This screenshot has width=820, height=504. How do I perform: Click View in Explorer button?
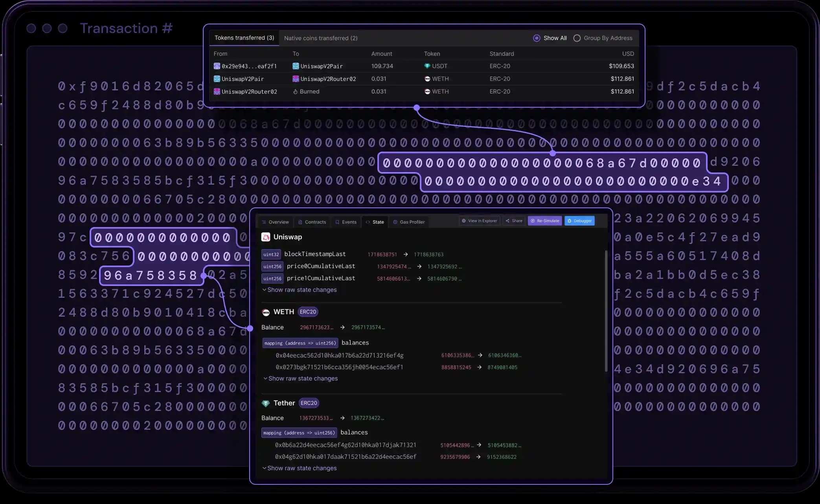click(479, 221)
